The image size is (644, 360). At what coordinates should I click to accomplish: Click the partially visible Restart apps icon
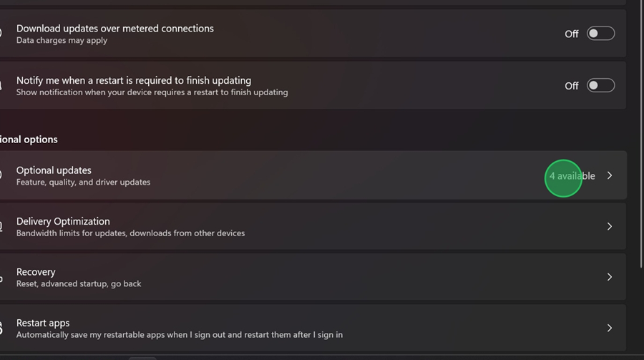(x=1, y=328)
